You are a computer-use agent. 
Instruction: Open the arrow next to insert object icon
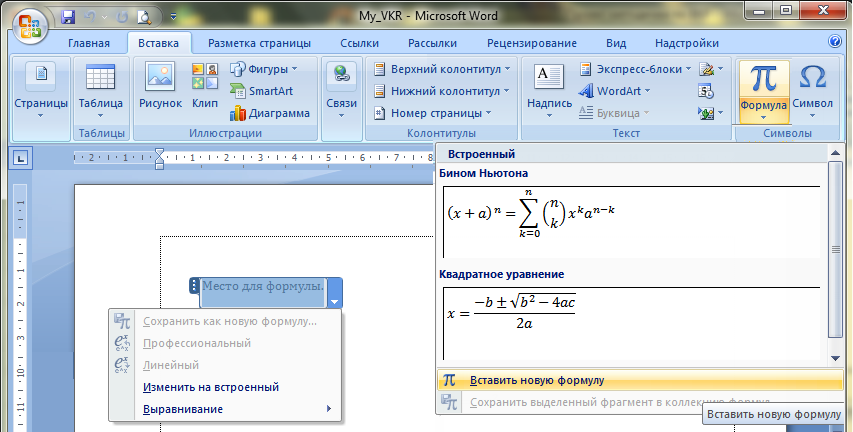click(720, 113)
